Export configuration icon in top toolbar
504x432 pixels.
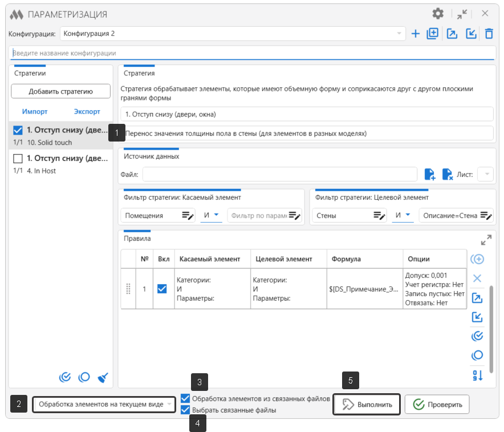tap(452, 34)
